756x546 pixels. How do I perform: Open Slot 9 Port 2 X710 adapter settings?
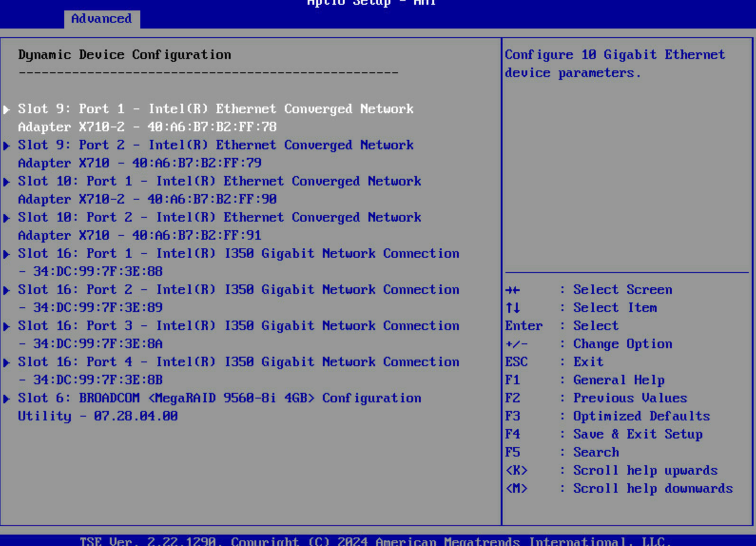[x=216, y=154]
